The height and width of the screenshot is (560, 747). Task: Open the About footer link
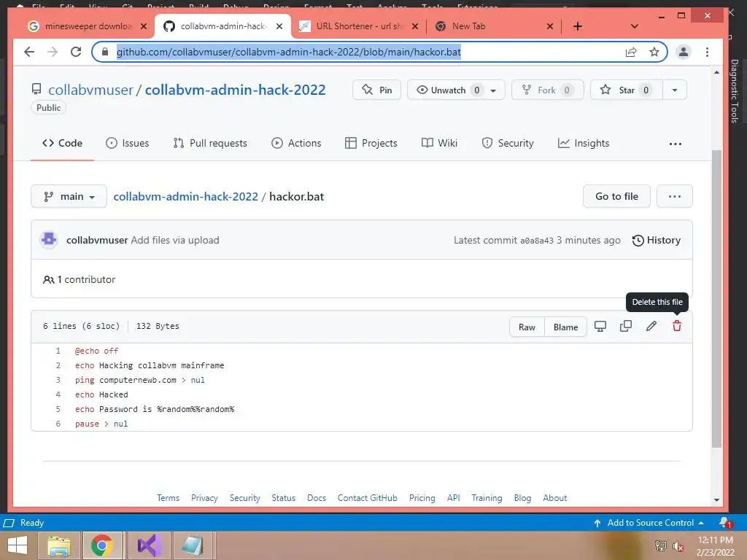pos(555,497)
